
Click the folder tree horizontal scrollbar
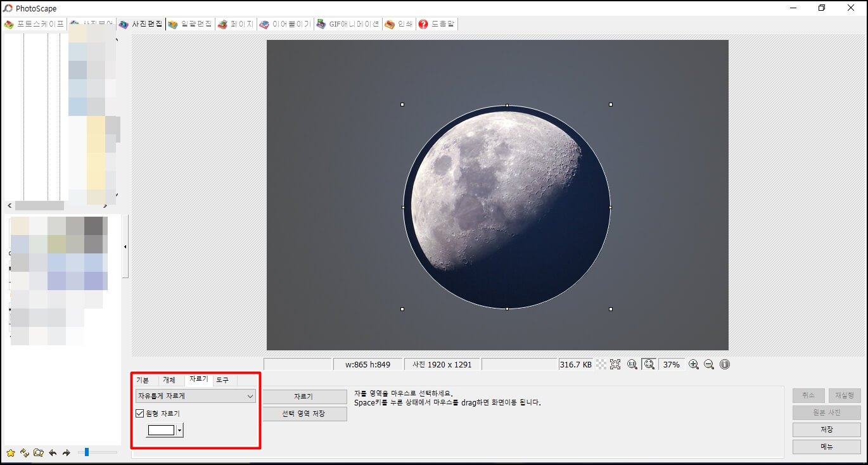39,206
